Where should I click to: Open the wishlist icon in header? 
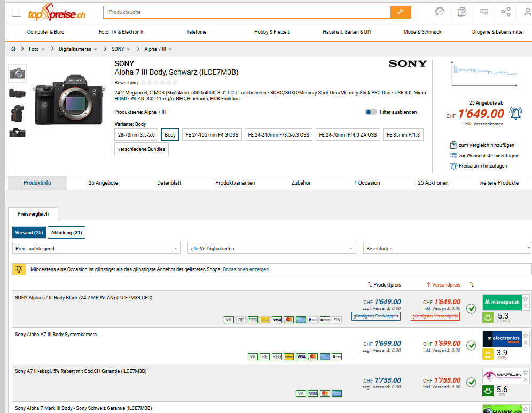[x=483, y=12]
